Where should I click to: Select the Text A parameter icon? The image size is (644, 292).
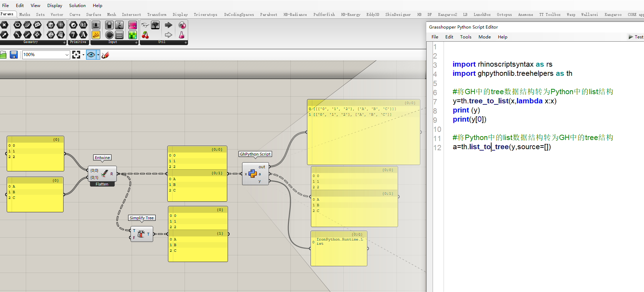[83, 35]
